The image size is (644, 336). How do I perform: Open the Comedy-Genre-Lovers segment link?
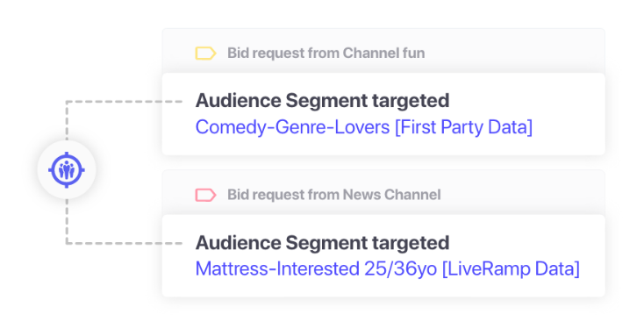point(364,127)
